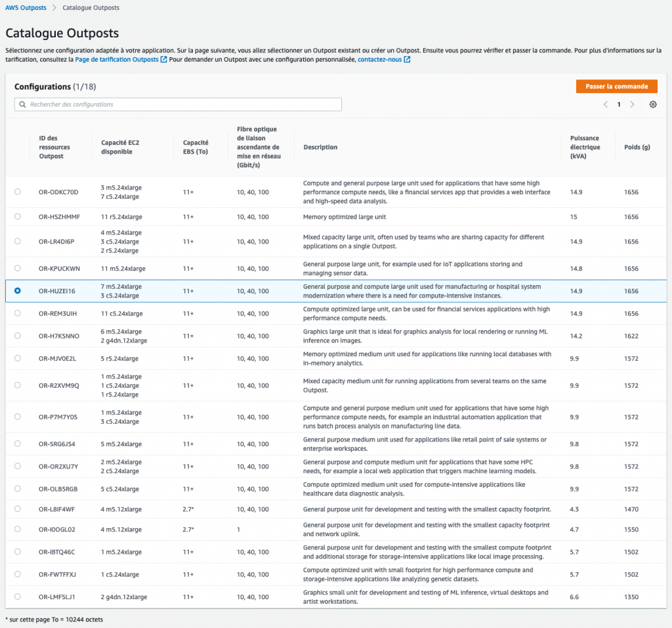
Task: Click the Configurations (1/18) heading
Action: pyautogui.click(x=55, y=87)
